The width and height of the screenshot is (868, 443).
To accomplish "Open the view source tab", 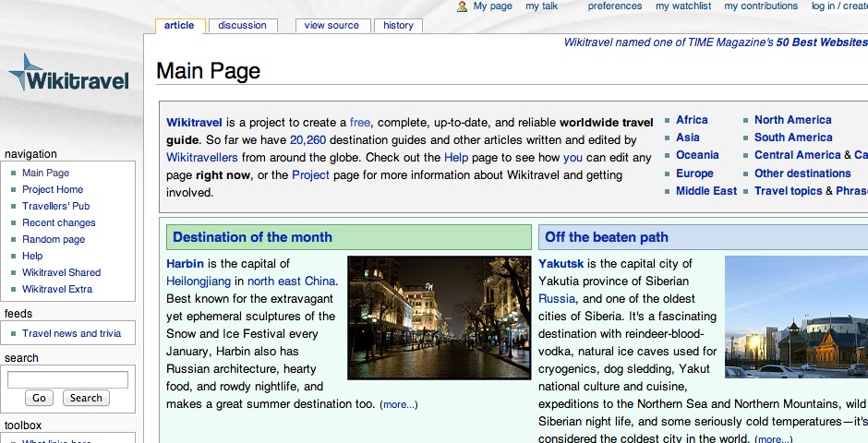I will (332, 26).
